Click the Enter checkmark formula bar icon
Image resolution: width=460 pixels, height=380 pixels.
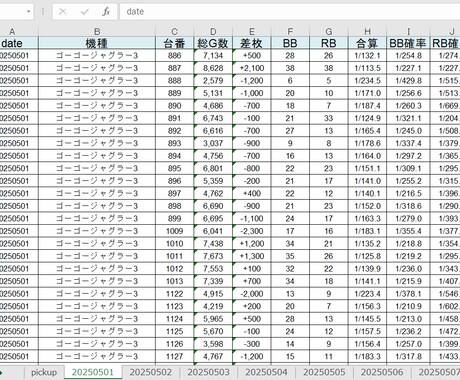coord(85,12)
